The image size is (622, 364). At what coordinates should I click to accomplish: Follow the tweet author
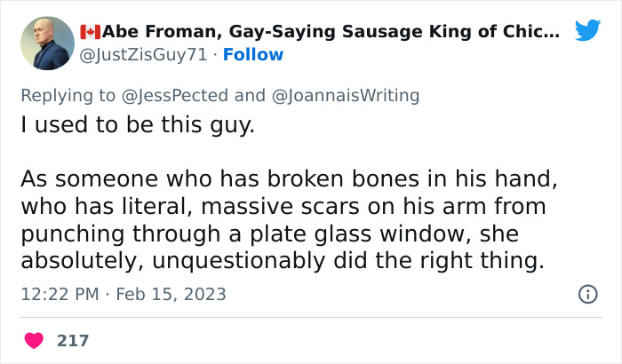253,55
